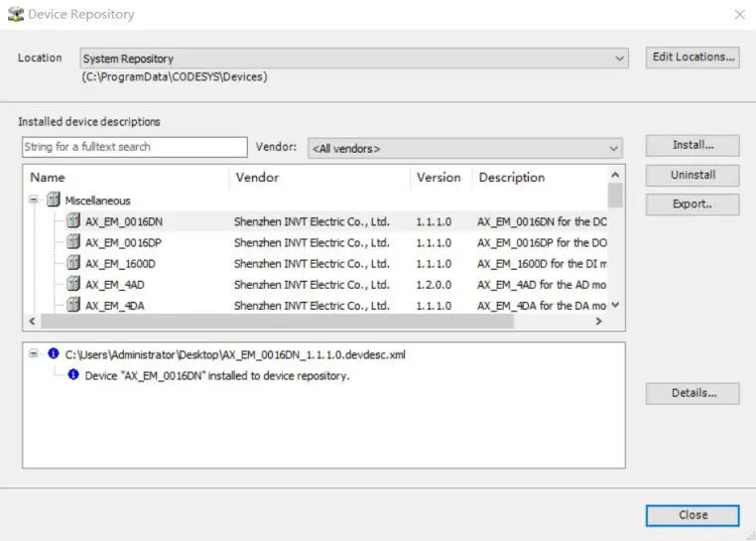The width and height of the screenshot is (756, 541).
Task: Sort the list by the Vendor column header
Action: [x=320, y=178]
